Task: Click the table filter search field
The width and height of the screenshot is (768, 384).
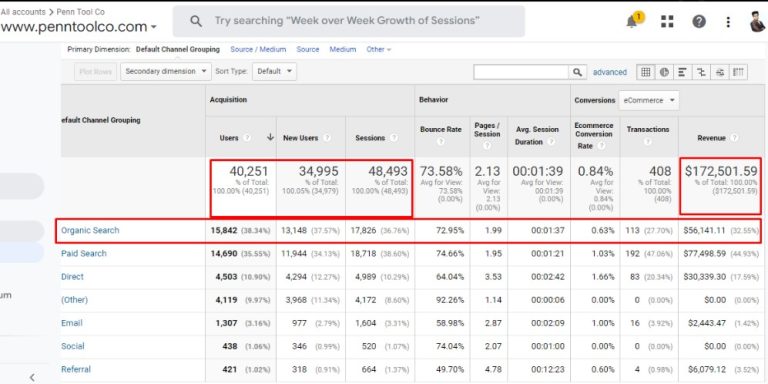Action: 521,72
